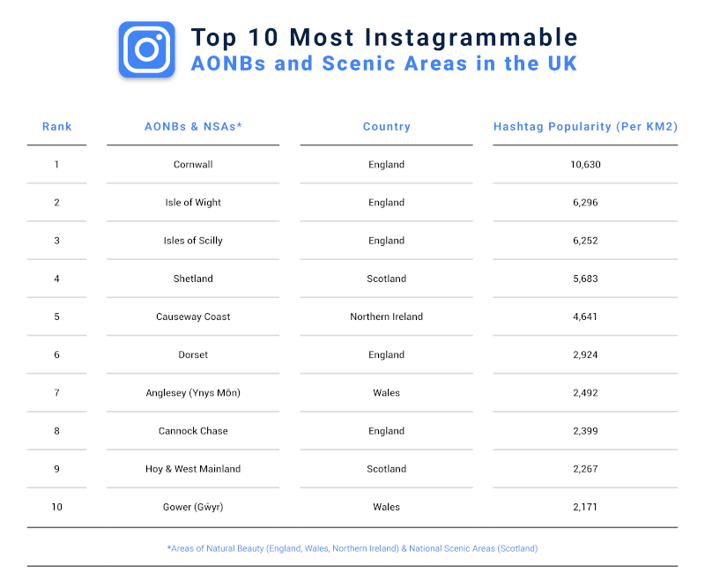The width and height of the screenshot is (705, 588).
Task: Click the AONBs & NSAs* column header
Action: click(x=193, y=126)
